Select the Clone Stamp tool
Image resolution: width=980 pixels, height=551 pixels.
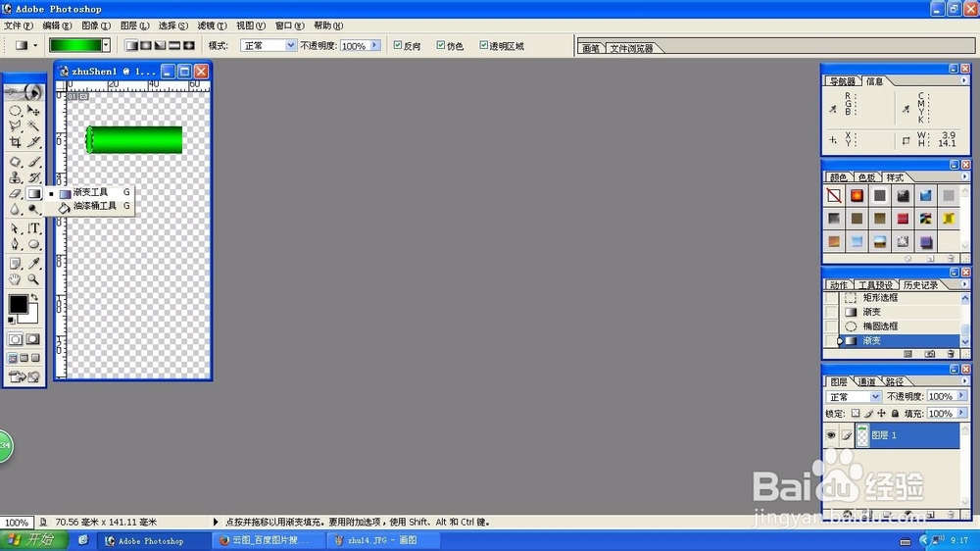16,177
